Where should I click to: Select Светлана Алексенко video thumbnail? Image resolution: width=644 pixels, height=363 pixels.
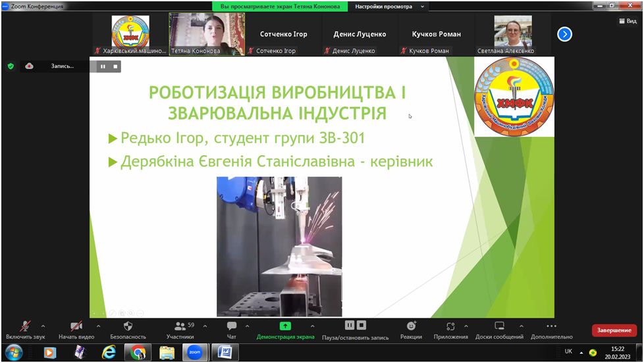pos(512,34)
